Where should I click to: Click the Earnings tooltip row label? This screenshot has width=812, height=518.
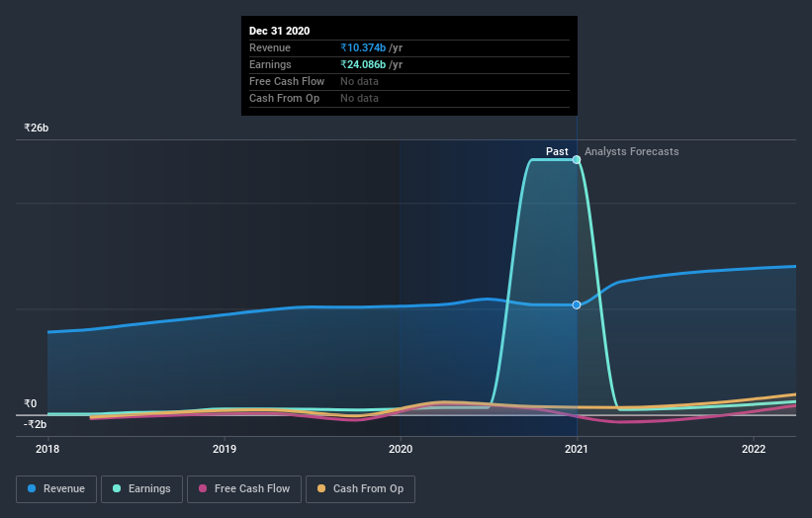point(270,64)
